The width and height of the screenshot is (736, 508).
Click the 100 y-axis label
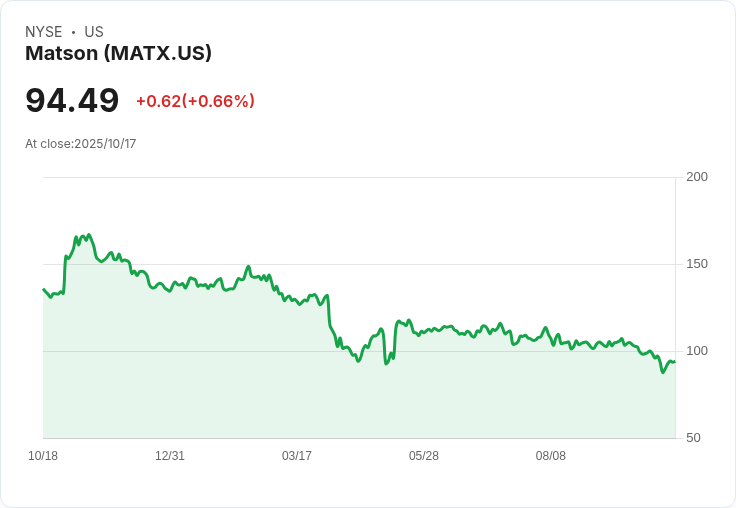tap(697, 351)
